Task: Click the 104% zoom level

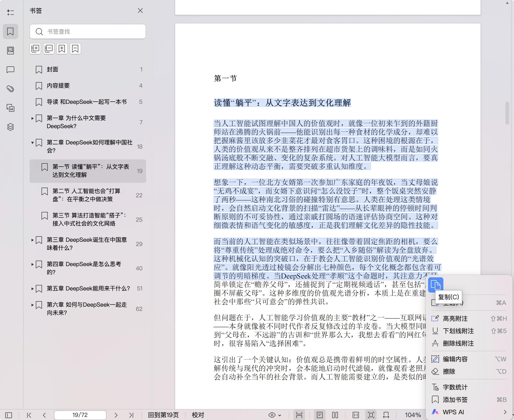Action: [x=413, y=415]
